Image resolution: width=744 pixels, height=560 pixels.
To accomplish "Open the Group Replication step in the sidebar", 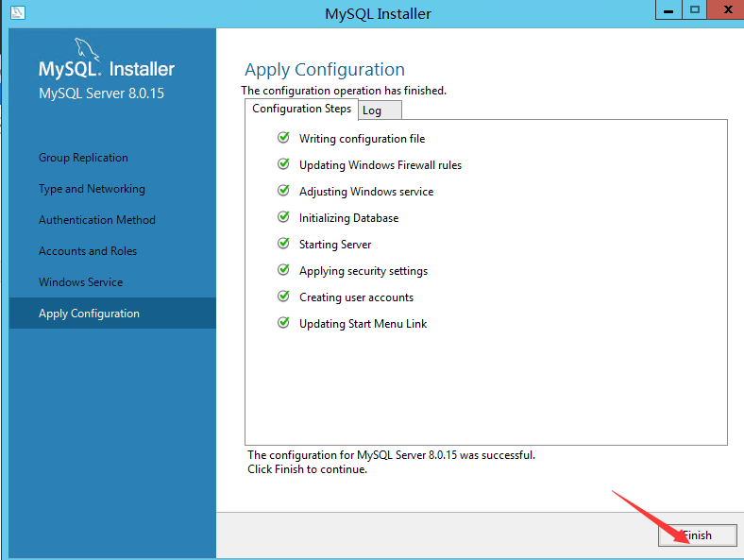I will pos(83,158).
